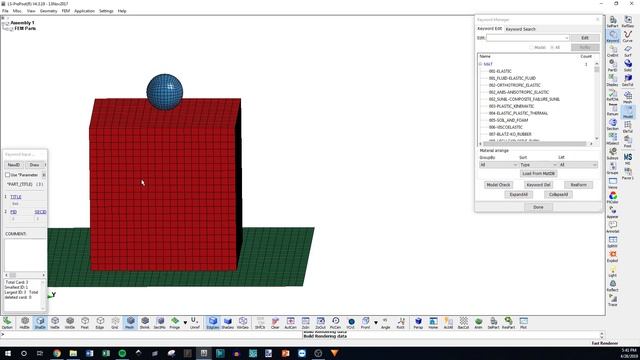Screen dimensions: 640x360
Task: Click the Anim animation icon
Action: pyautogui.click(x=478, y=322)
